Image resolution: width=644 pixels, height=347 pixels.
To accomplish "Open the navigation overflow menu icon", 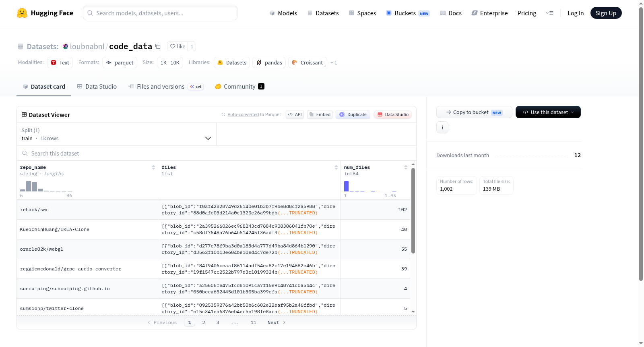I will point(549,13).
